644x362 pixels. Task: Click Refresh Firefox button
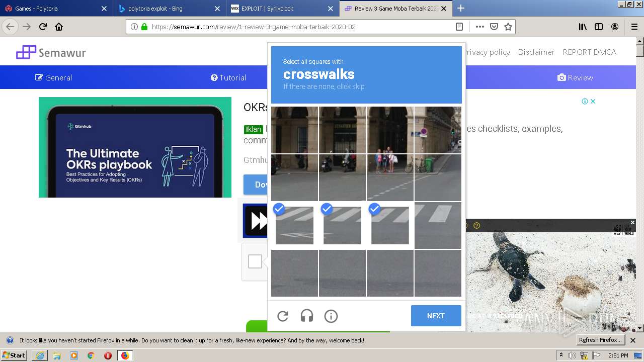tap(600, 340)
